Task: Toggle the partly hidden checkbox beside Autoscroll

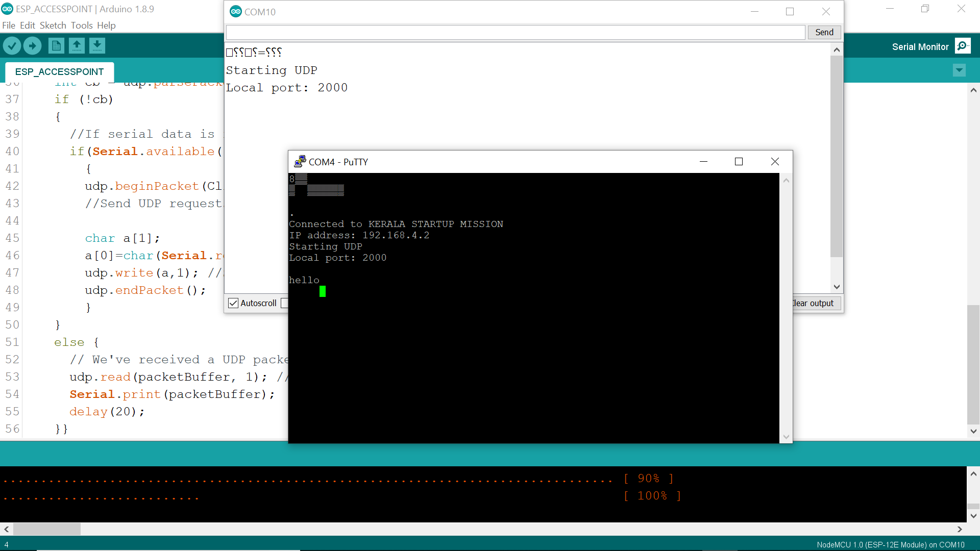Action: [285, 303]
